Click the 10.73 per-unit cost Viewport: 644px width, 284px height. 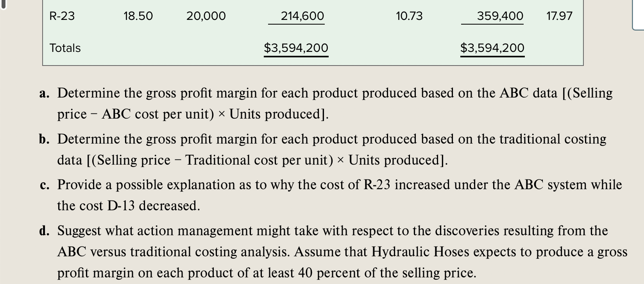click(409, 16)
